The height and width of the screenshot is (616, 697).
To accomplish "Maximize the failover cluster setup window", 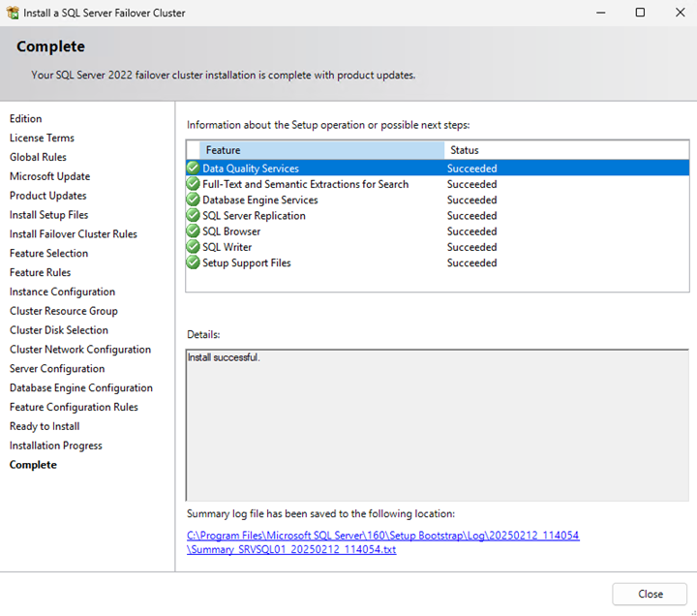I will point(640,13).
